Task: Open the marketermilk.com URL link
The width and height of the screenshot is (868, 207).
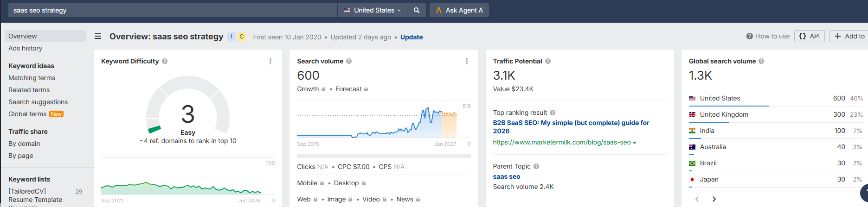Action: point(562,142)
